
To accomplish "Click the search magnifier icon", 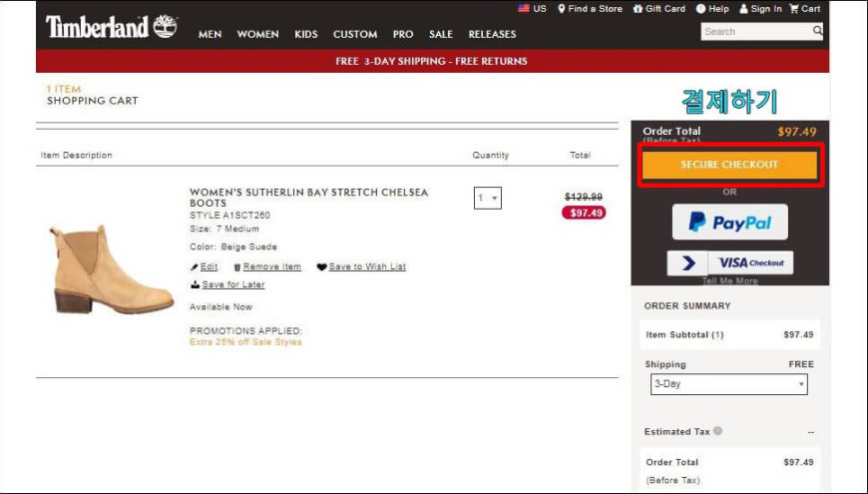I will (x=817, y=31).
